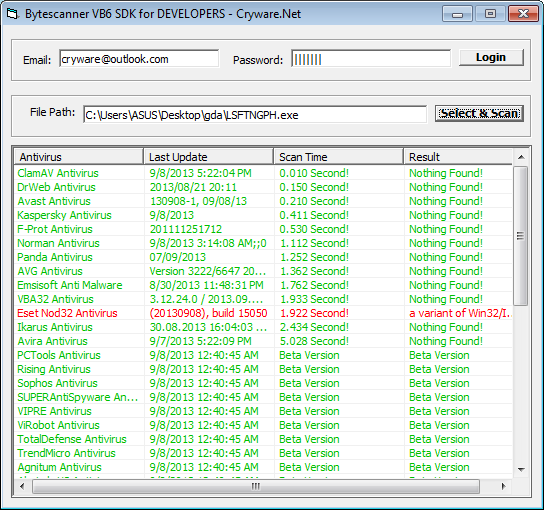Click the vertical scrollbar thumb

[520, 236]
